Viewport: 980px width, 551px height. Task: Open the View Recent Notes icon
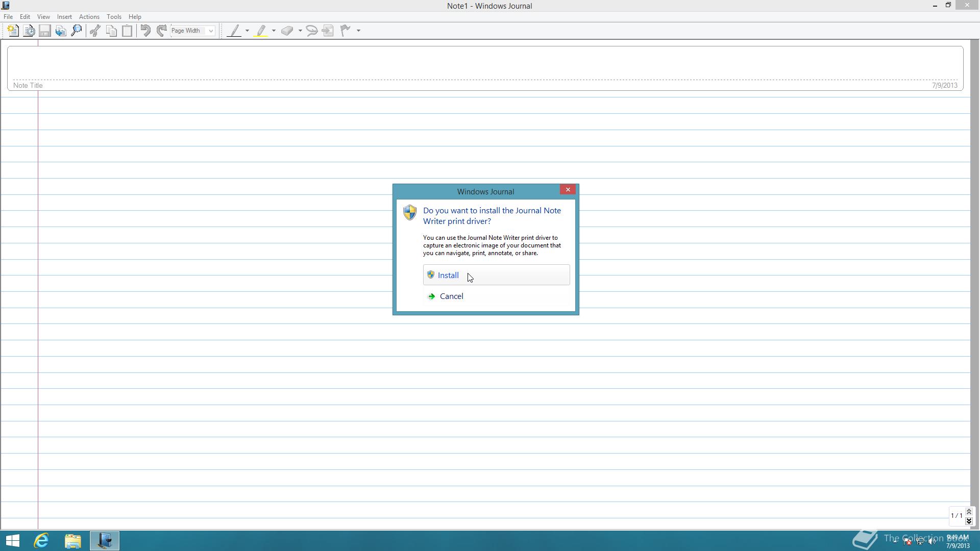pyautogui.click(x=29, y=31)
